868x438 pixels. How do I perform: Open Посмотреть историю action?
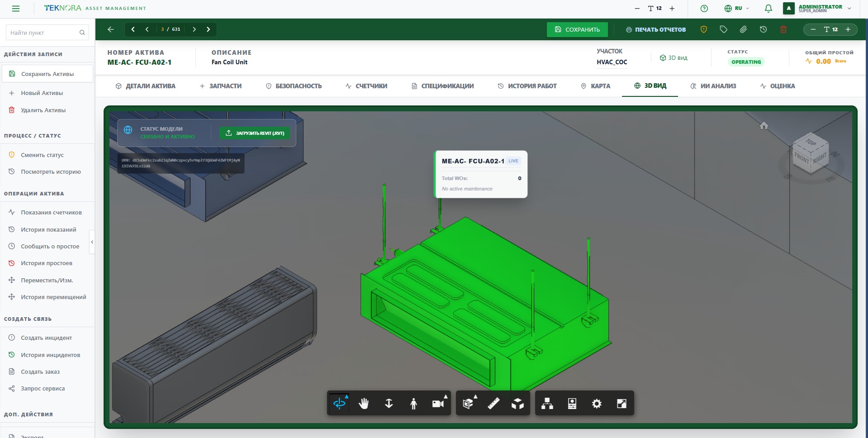click(x=47, y=171)
